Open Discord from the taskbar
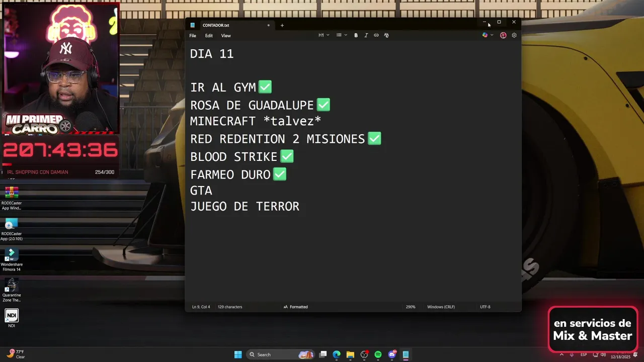This screenshot has height=362, width=644. pyautogui.click(x=392, y=354)
